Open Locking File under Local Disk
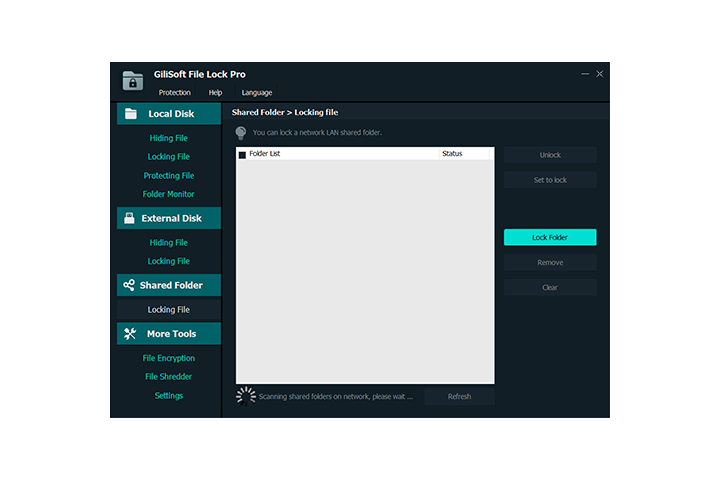The height and width of the screenshot is (480, 720). [x=169, y=157]
